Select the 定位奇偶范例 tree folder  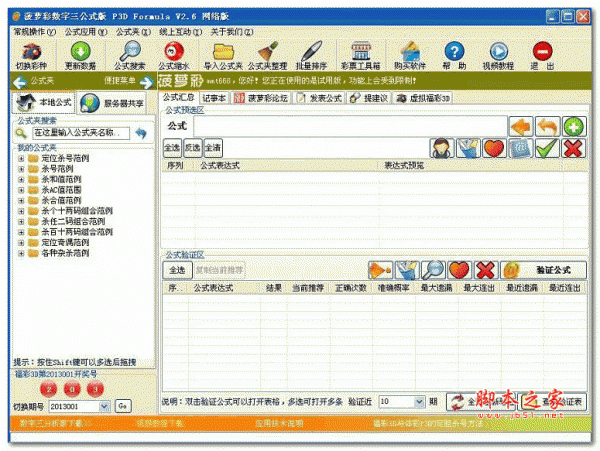click(x=65, y=243)
